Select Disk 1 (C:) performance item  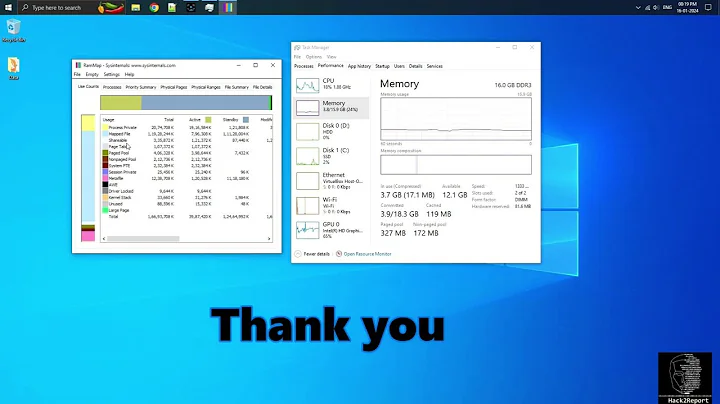331,156
